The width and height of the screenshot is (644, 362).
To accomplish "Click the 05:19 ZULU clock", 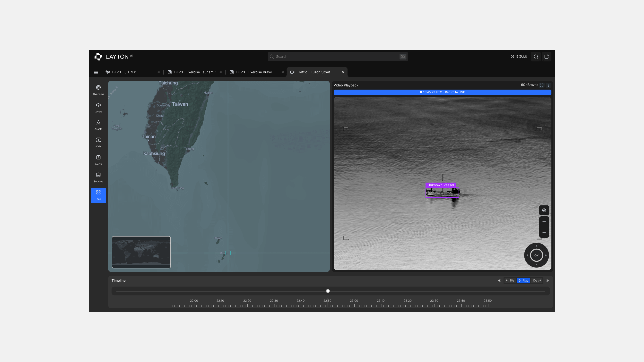I will point(519,57).
